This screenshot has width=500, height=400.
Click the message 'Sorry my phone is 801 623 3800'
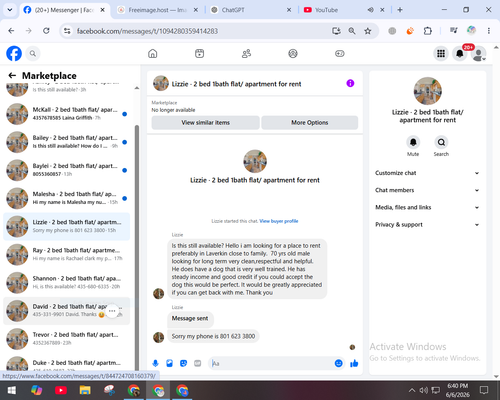(x=213, y=336)
